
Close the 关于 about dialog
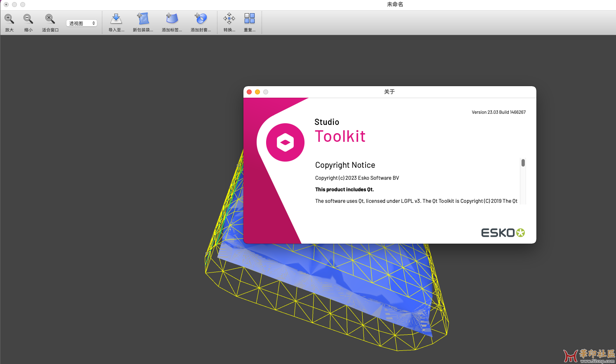249,92
